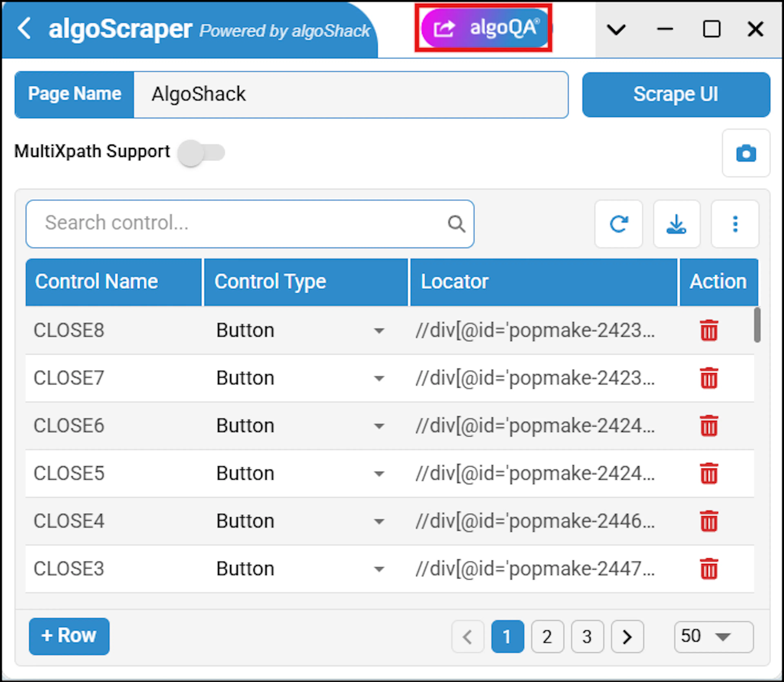Maximize the algoScraper window

click(x=711, y=29)
